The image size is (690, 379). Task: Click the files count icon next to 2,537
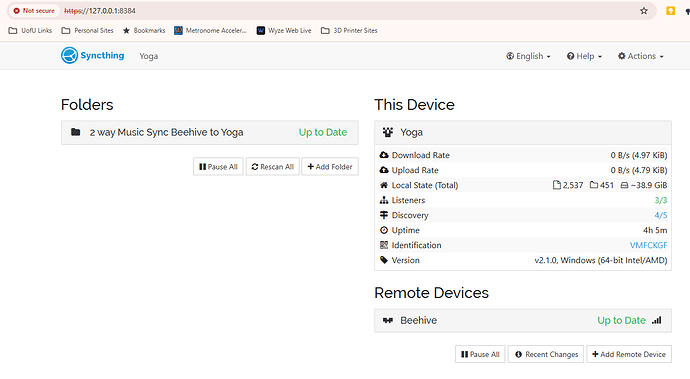557,185
